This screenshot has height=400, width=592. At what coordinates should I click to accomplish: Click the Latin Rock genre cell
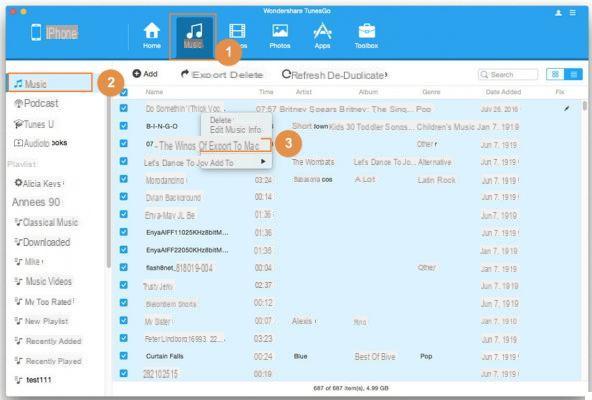pos(436,180)
